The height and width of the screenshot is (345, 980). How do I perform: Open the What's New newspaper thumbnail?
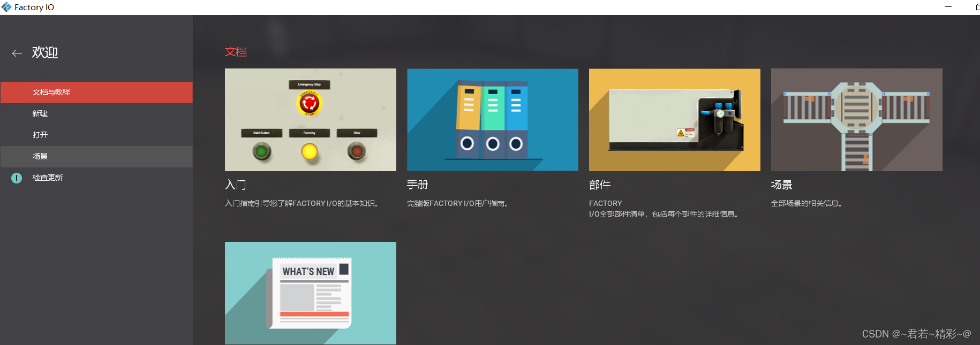point(311,293)
